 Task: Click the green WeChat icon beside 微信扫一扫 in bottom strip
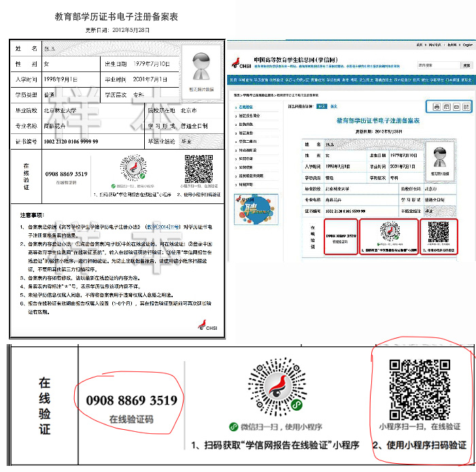point(233,427)
